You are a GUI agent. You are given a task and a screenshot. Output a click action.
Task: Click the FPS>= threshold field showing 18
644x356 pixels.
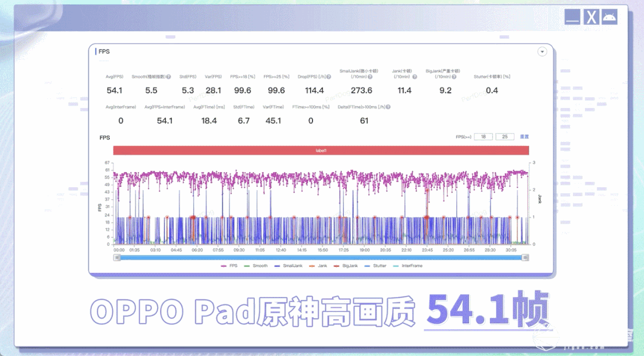point(483,137)
